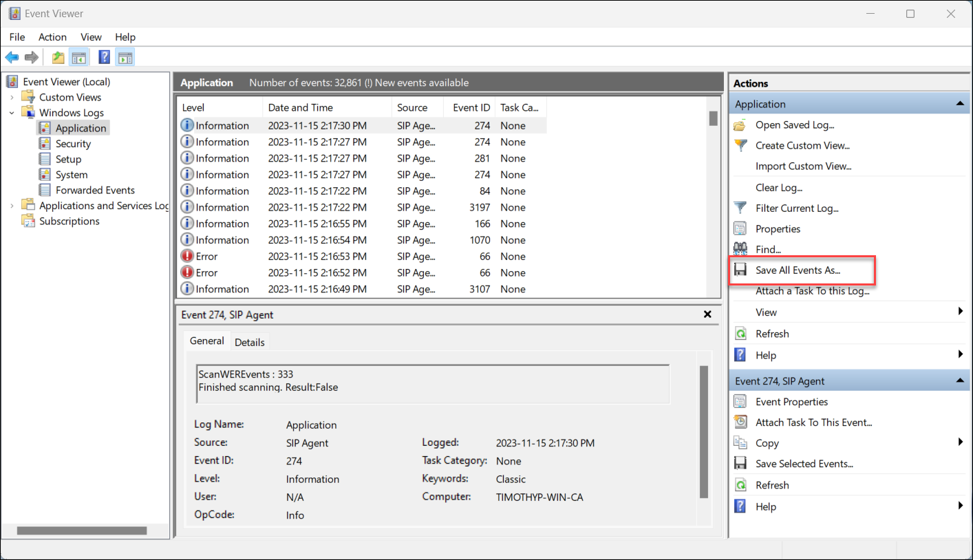The width and height of the screenshot is (973, 560).
Task: Click Save Selected Events action text
Action: point(804,464)
